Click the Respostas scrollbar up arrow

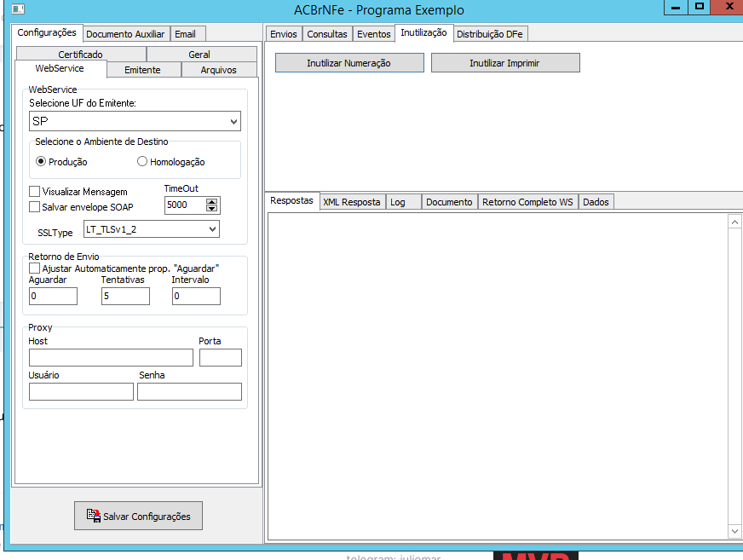(x=734, y=222)
